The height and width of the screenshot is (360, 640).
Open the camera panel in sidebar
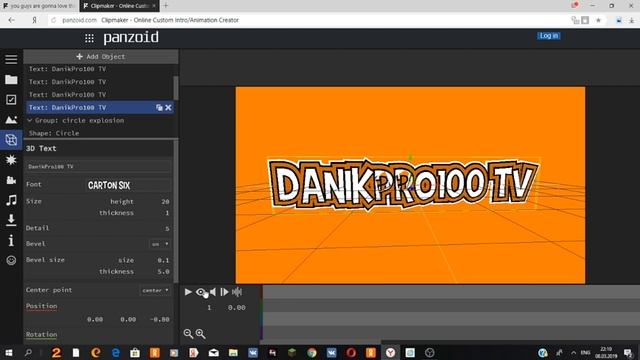click(11, 180)
